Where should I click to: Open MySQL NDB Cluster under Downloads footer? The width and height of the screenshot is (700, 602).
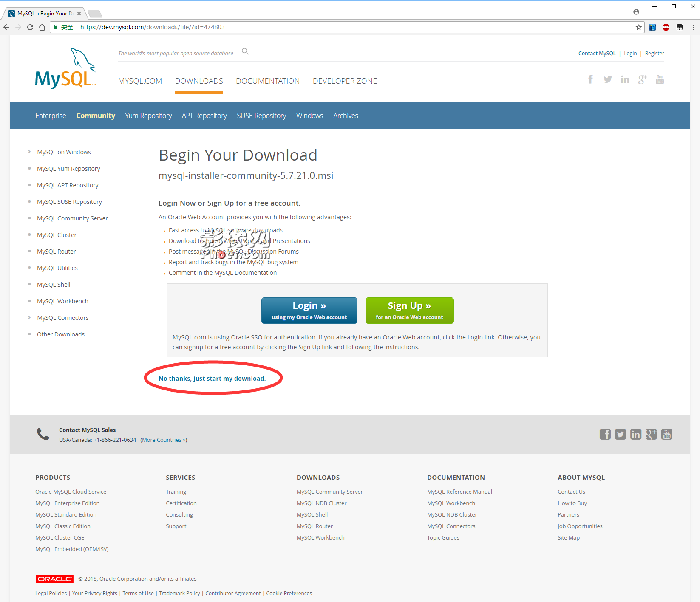[322, 503]
